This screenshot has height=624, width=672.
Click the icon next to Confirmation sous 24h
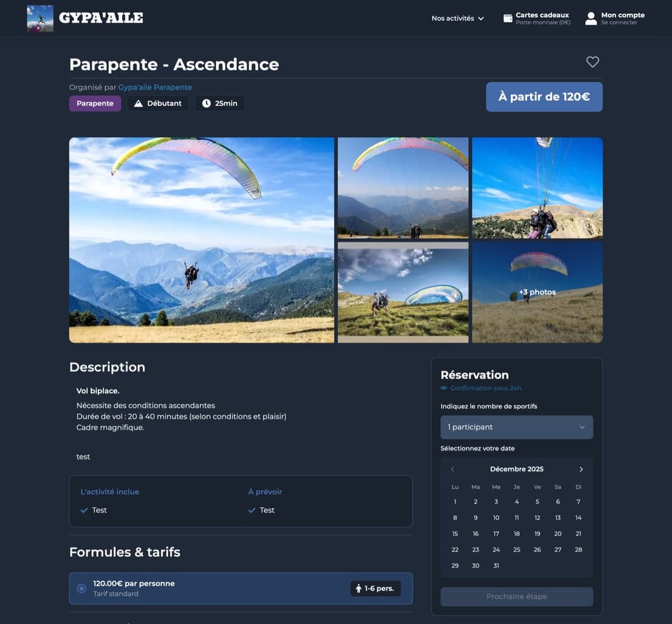point(443,388)
